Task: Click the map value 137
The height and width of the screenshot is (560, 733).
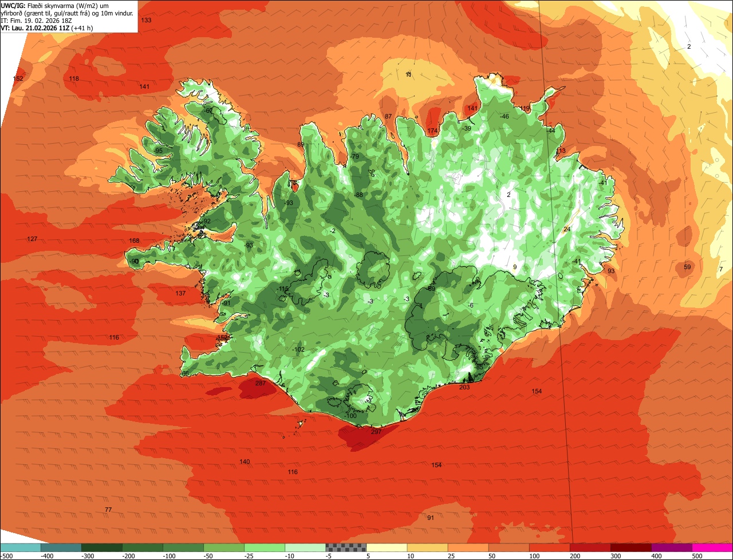Action: coord(180,293)
